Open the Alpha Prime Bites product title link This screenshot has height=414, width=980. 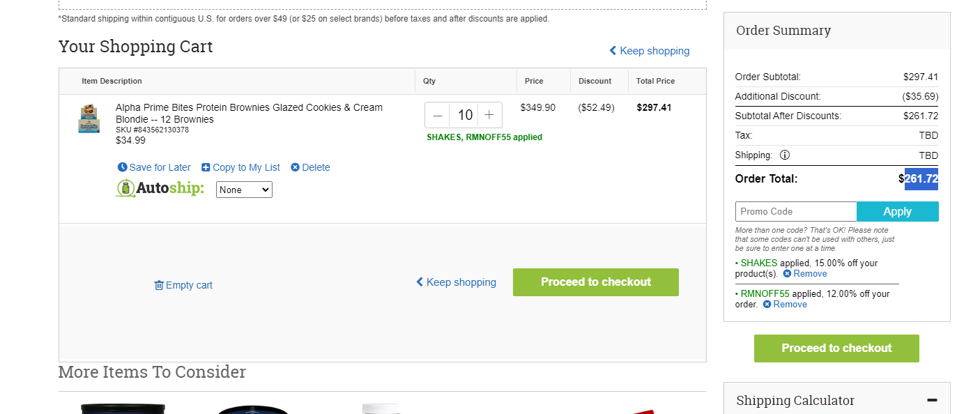[x=249, y=114]
